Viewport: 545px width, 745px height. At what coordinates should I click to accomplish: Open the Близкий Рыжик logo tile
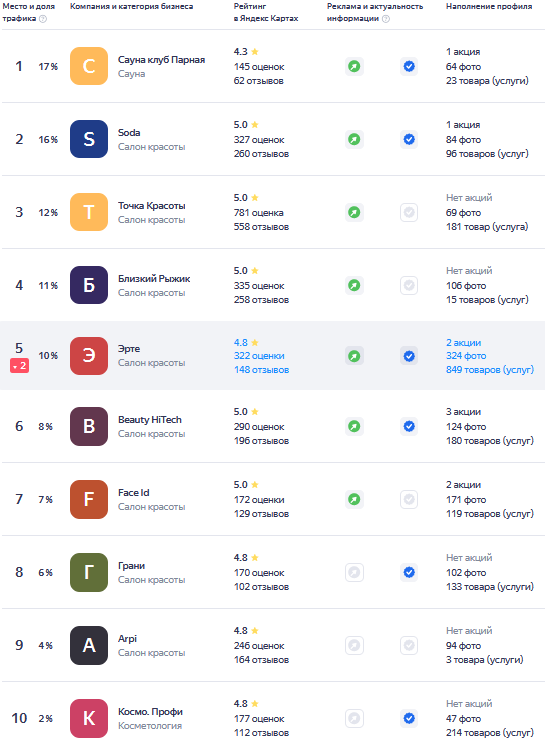[x=89, y=285]
